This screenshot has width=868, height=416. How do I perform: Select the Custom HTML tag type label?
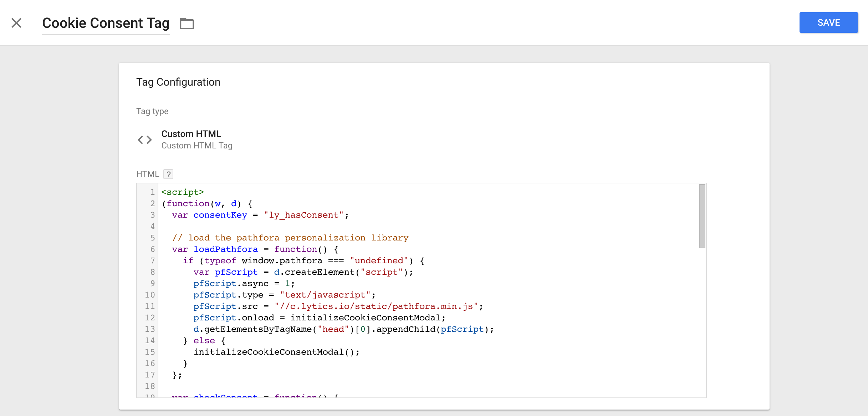(191, 134)
